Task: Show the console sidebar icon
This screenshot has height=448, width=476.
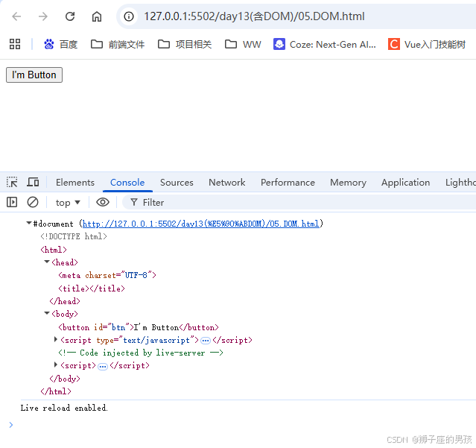Action: click(12, 202)
